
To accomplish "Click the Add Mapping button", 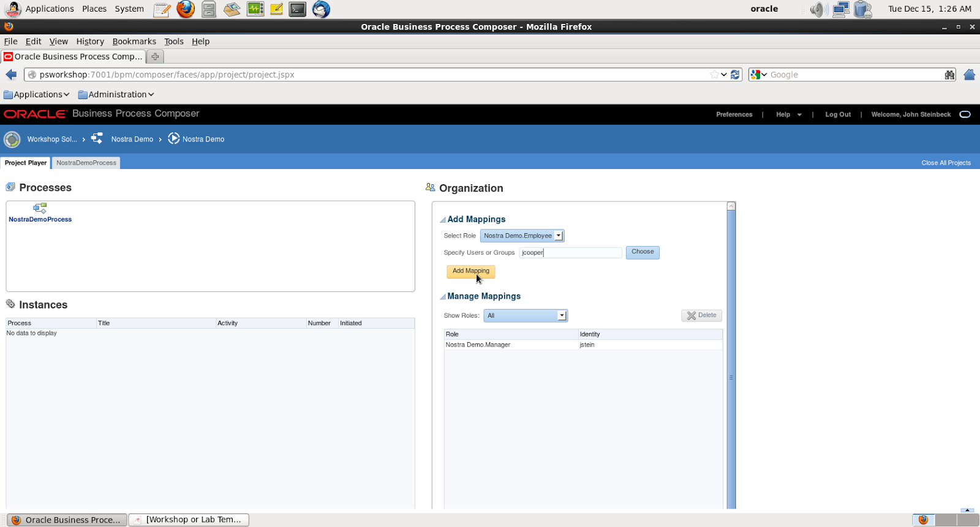I will (471, 271).
